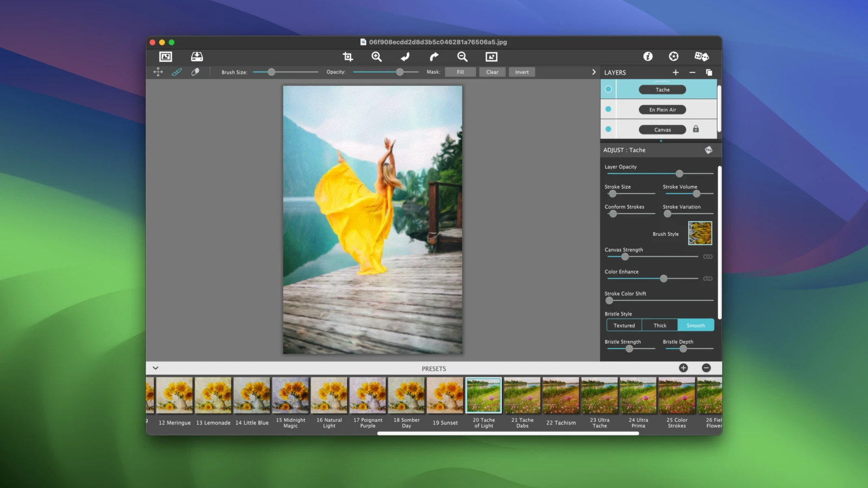Select the Eraser tool

pos(196,72)
